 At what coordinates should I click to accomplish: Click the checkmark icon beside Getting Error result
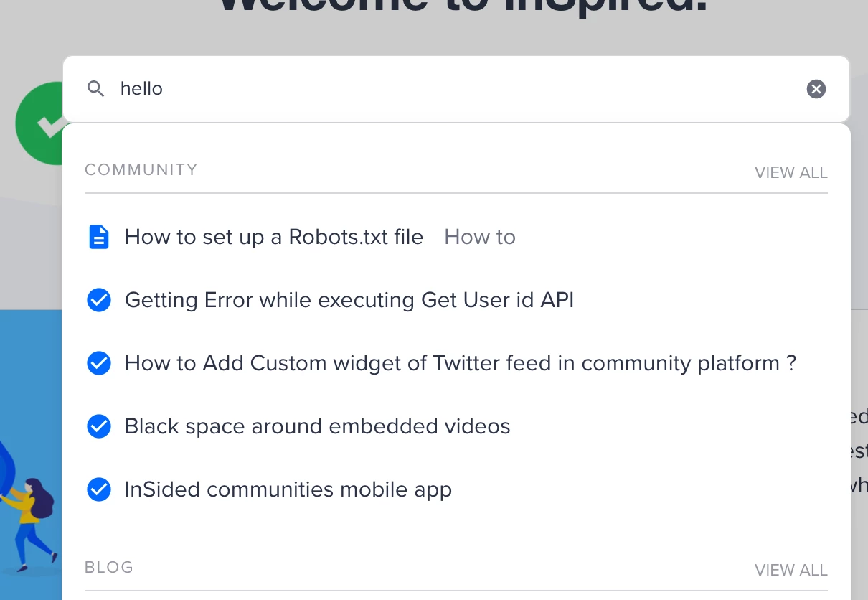[99, 300]
